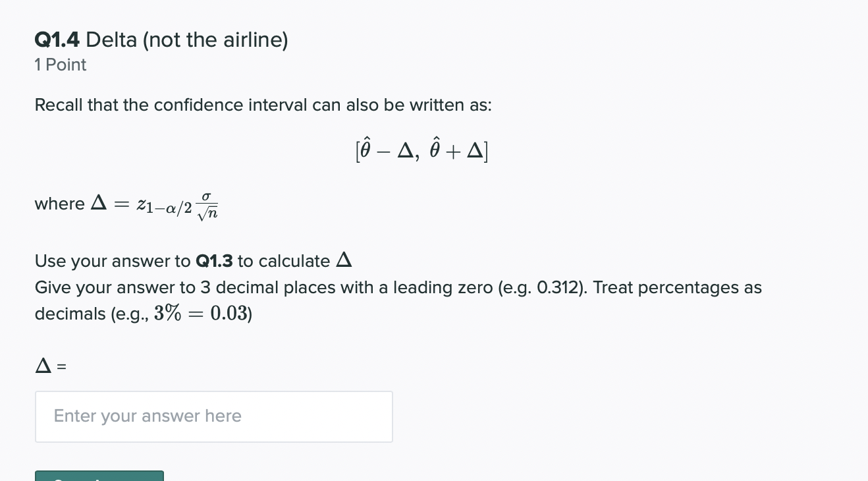
Task: Click the 'Use your answer to' text
Action: (x=113, y=262)
